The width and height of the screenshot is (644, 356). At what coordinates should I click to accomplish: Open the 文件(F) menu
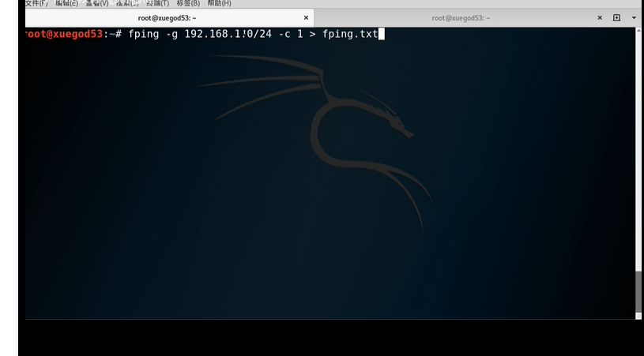[x=36, y=3]
